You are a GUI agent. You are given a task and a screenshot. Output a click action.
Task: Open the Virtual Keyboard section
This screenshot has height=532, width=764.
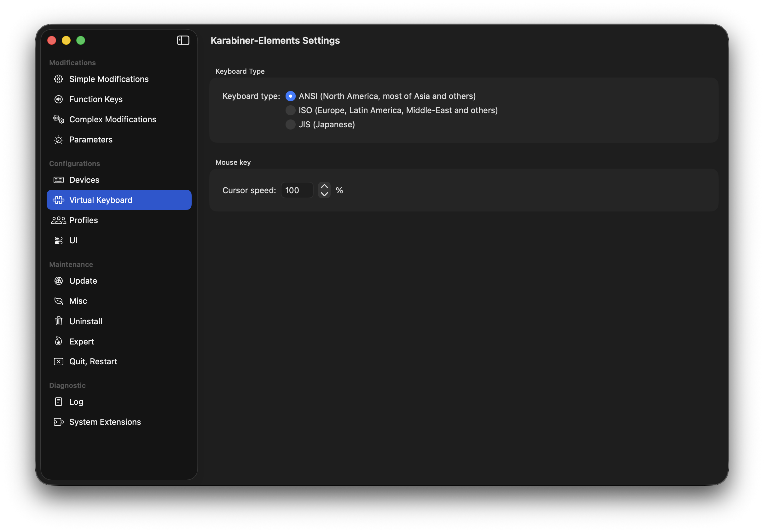119,200
